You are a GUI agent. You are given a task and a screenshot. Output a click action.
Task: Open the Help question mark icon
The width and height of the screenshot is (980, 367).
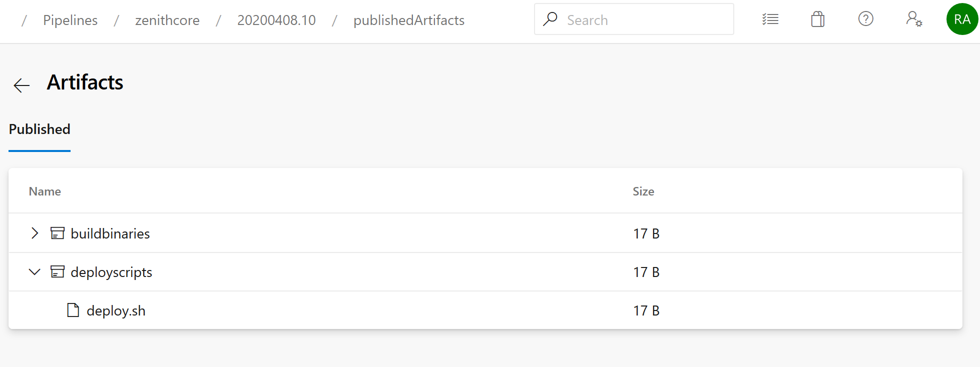point(865,19)
